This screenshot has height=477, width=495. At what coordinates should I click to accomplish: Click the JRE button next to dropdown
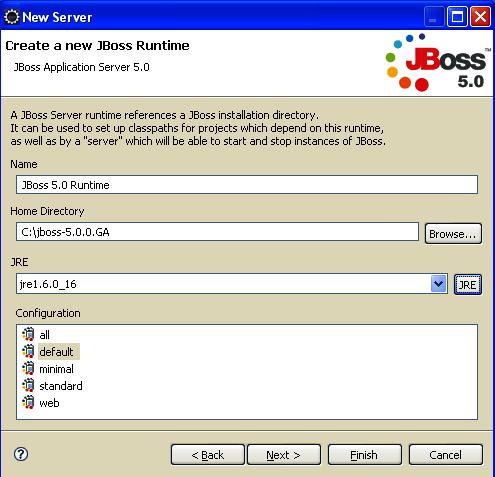468,285
